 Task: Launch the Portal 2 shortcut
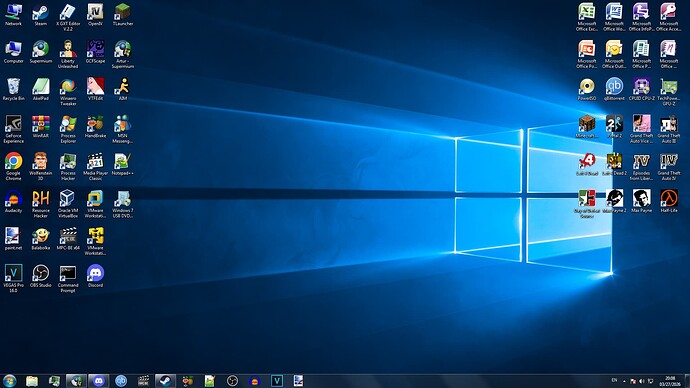coord(614,127)
